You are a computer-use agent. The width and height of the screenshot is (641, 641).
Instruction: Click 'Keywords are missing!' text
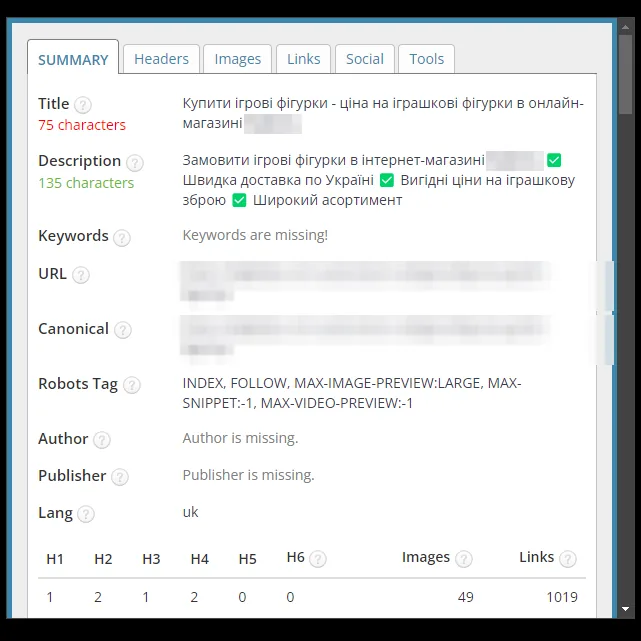point(255,235)
